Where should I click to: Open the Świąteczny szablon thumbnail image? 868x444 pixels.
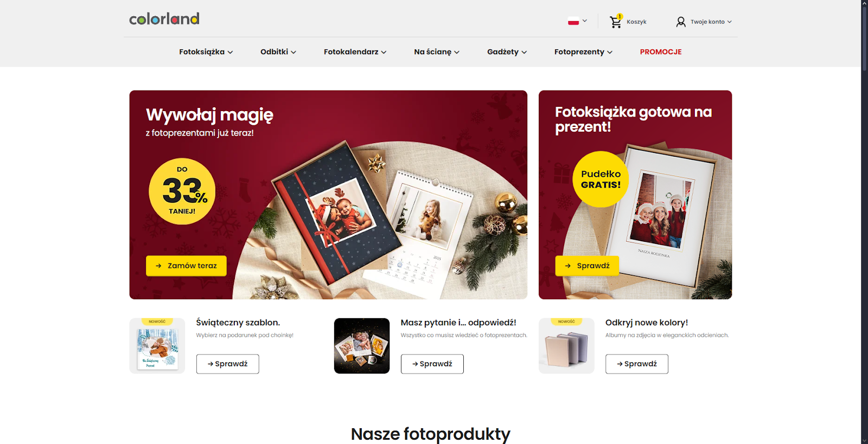[157, 346]
